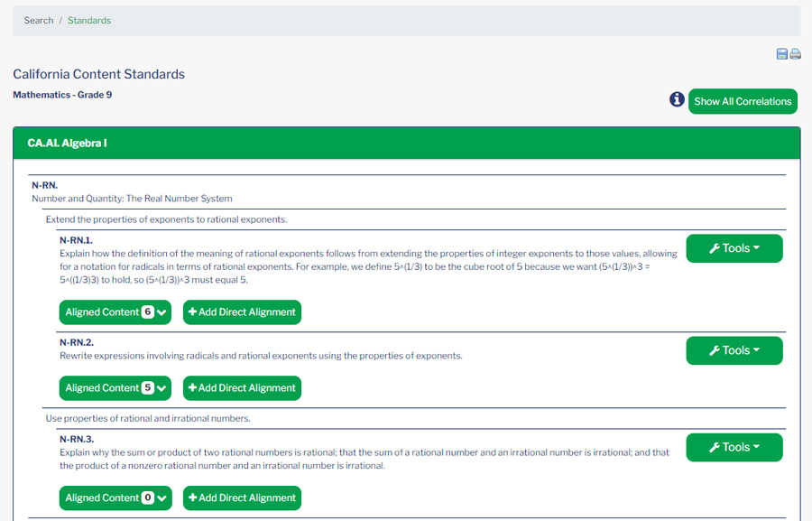Click the CA.AI. Algebra I header

(x=407, y=143)
